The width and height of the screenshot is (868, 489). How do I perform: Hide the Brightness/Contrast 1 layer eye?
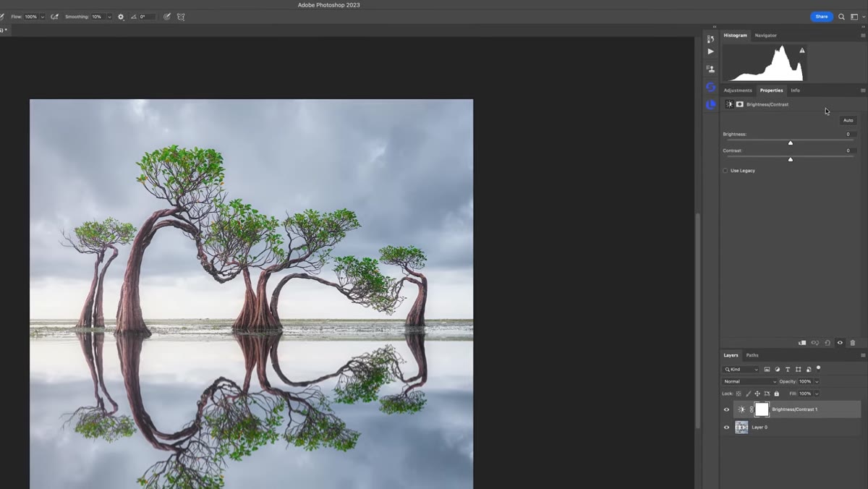click(727, 409)
